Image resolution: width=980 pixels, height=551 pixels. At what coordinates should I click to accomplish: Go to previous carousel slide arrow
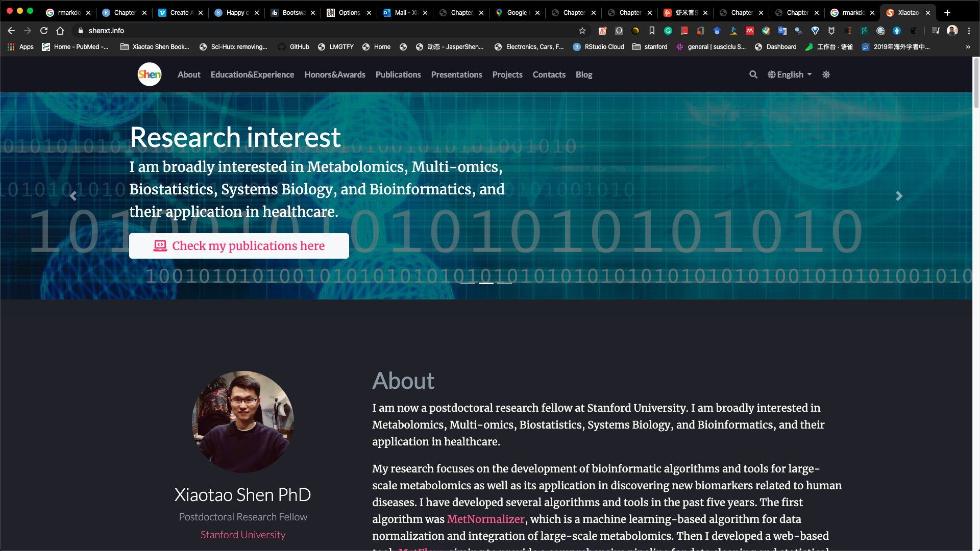click(x=73, y=196)
